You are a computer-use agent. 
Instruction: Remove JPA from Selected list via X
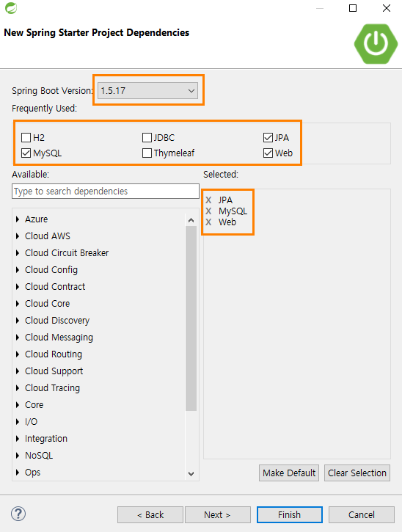pyautogui.click(x=208, y=200)
